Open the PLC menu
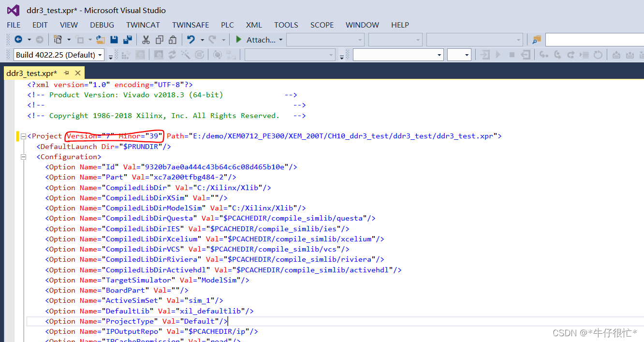Screen dimensions: 644x342 [227, 25]
